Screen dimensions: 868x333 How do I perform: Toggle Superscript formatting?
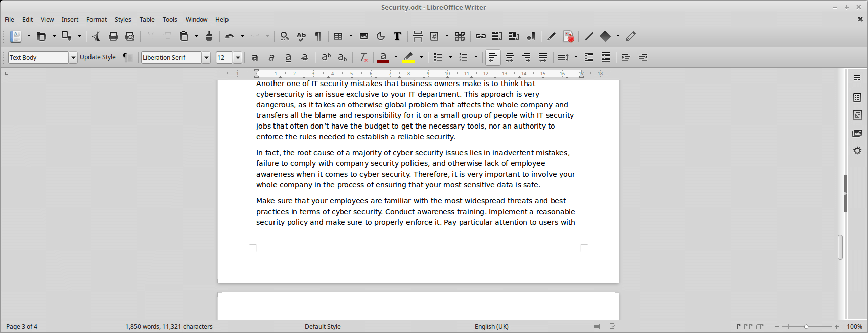click(326, 57)
